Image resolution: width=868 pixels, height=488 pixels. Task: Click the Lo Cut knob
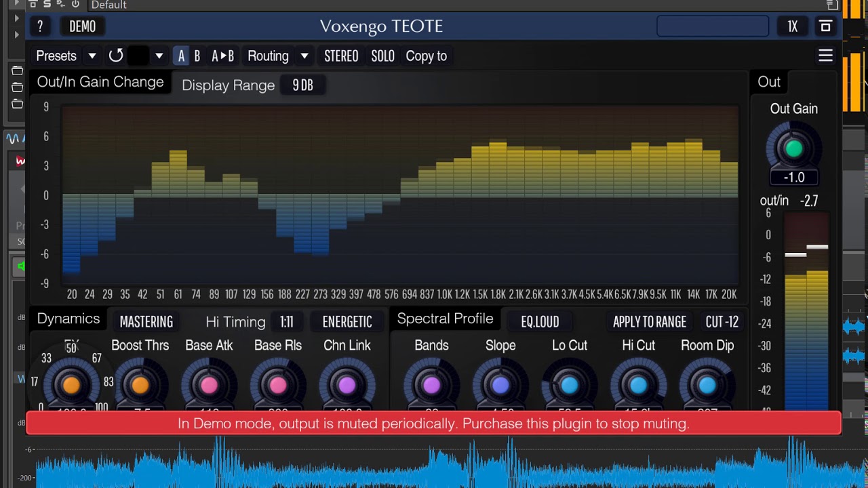tap(570, 385)
